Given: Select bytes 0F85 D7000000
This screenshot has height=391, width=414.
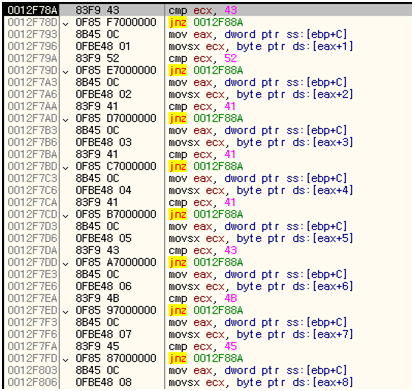Looking at the screenshot, I should 116,118.
